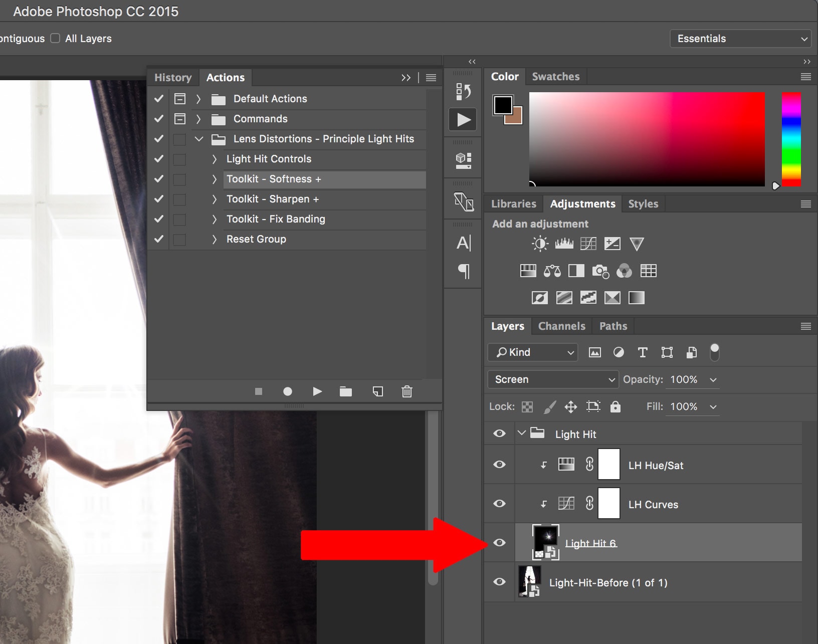This screenshot has width=818, height=644.
Task: Open the Fill slider dropdown arrow
Action: click(x=713, y=407)
